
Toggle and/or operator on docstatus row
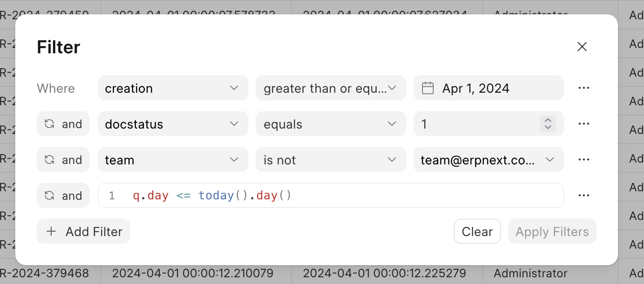click(63, 124)
